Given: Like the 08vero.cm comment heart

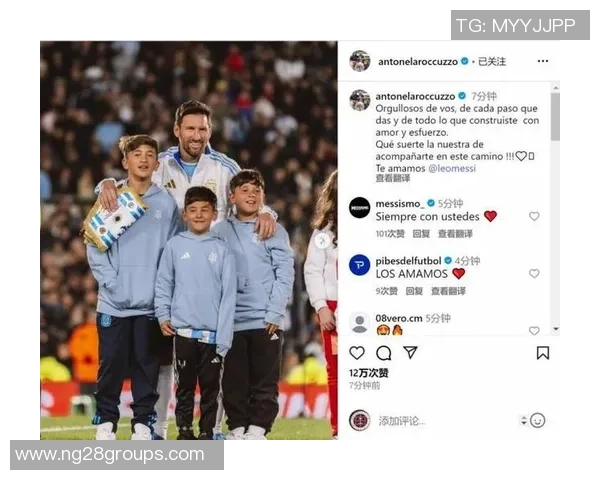Looking at the screenshot, I should click(x=534, y=330).
